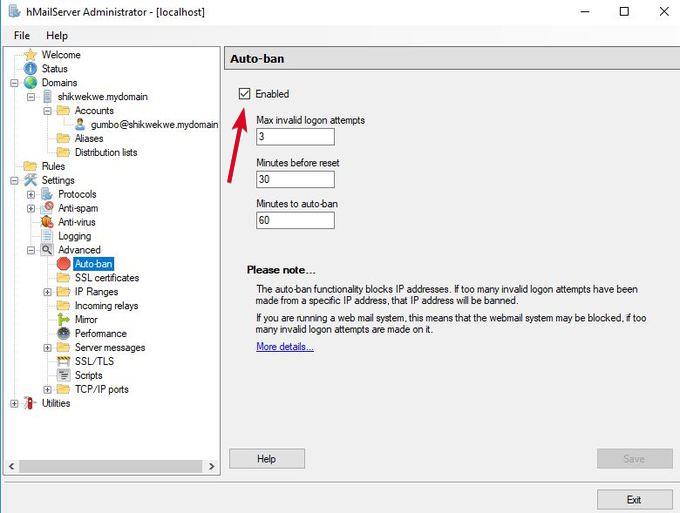Open the More details link
Viewport: 680px width, 513px height.
pos(284,346)
